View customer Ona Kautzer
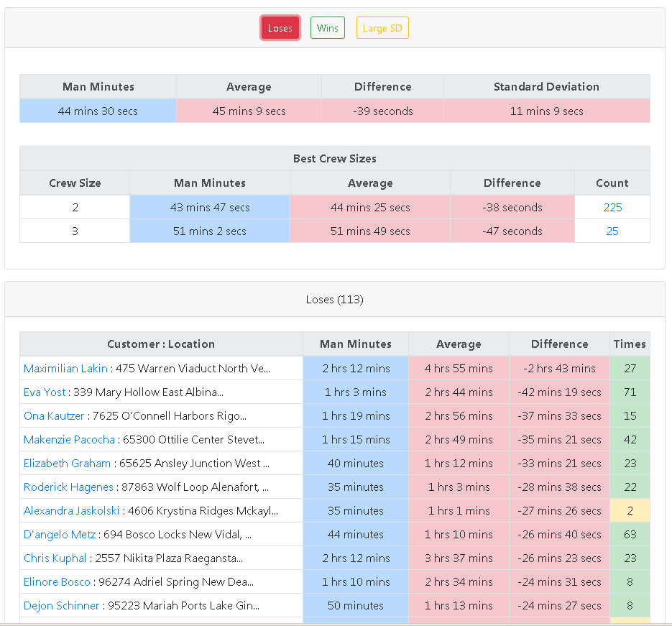 (x=54, y=415)
